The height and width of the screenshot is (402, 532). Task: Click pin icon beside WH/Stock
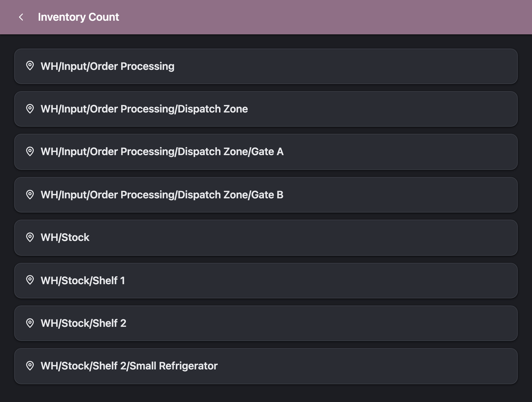click(x=30, y=237)
